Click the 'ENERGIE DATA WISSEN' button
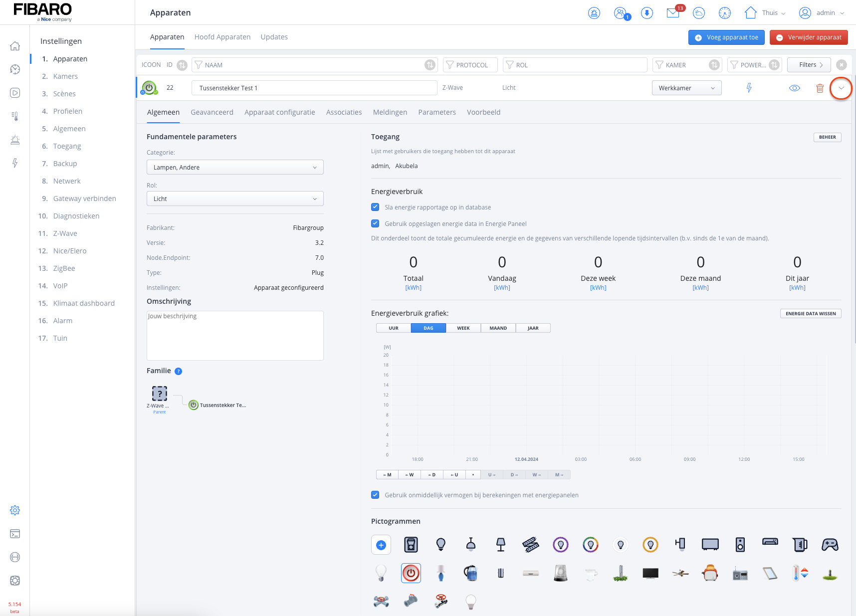Image resolution: width=856 pixels, height=616 pixels. click(810, 314)
